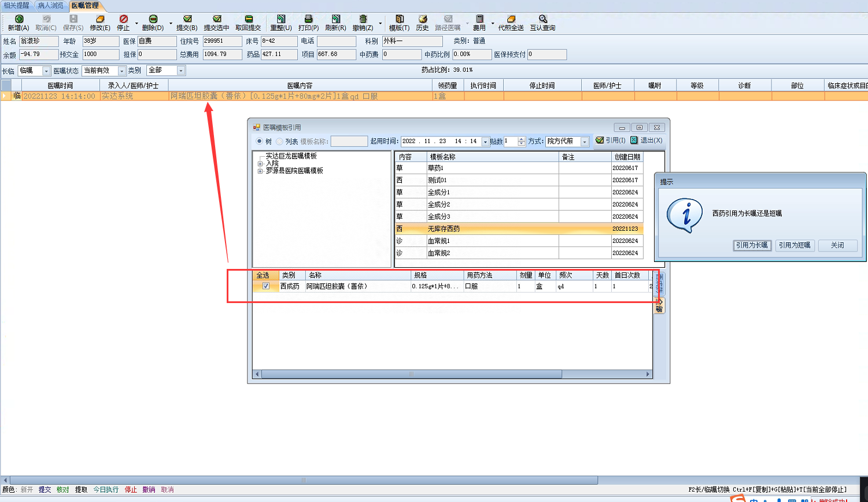Click the 删除(D) delete toolbar icon
The width and height of the screenshot is (868, 502).
point(153,19)
